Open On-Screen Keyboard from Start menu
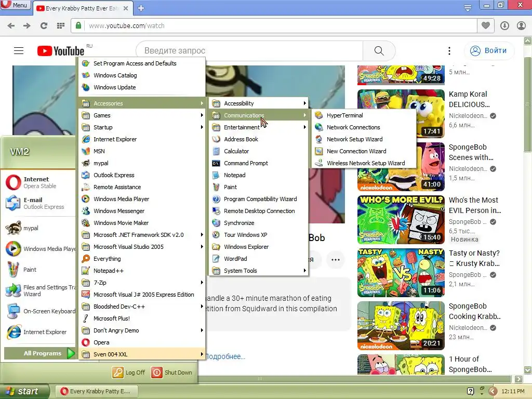The image size is (532, 399). [x=39, y=311]
